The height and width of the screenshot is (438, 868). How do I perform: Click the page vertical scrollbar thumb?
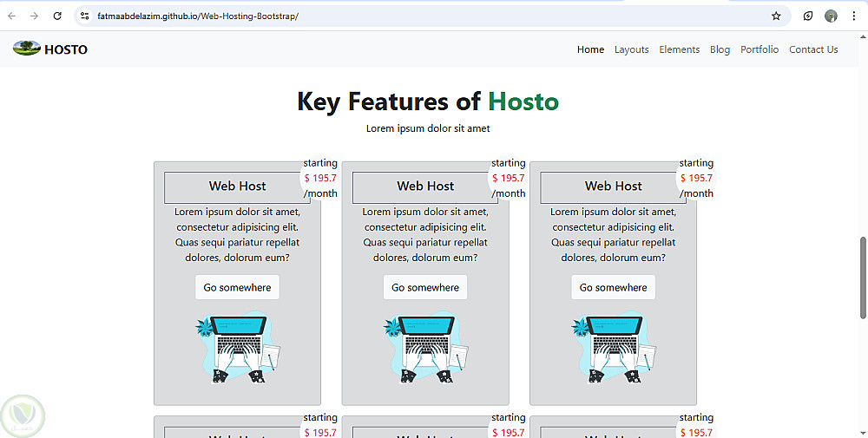(x=863, y=278)
